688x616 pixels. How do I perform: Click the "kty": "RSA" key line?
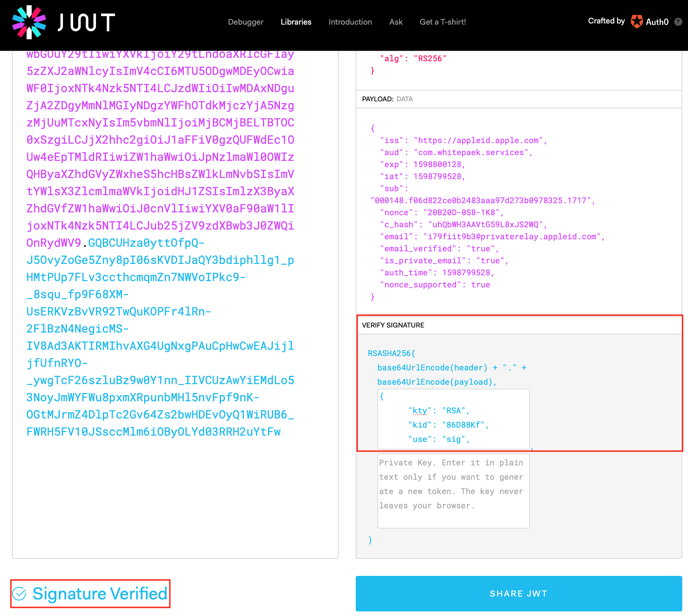(x=439, y=410)
